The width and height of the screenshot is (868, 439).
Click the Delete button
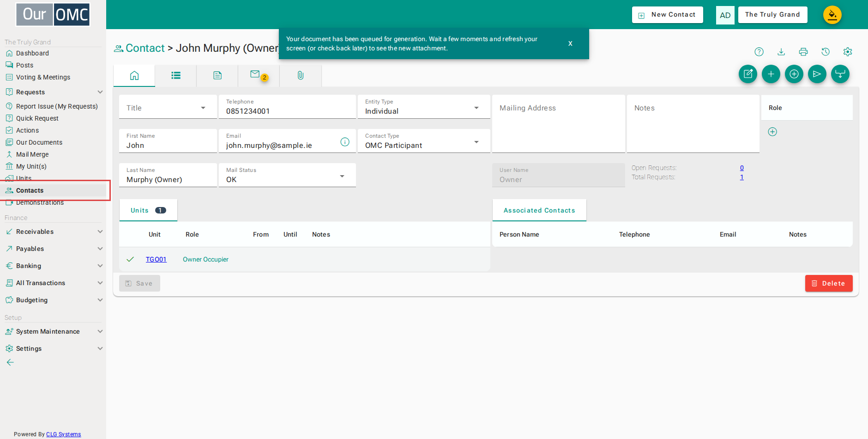pyautogui.click(x=829, y=283)
